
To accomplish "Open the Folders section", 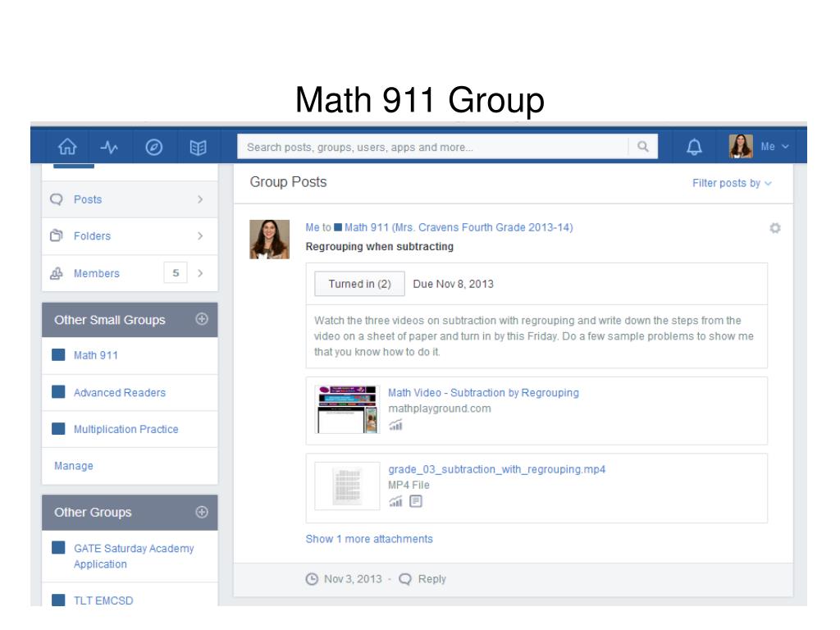I will tap(130, 235).
